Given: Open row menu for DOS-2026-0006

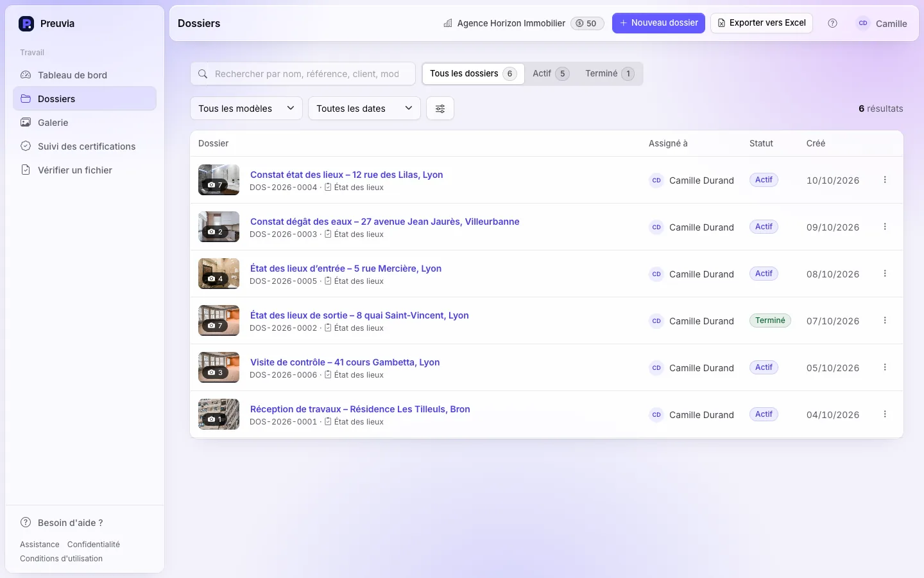Looking at the screenshot, I should pyautogui.click(x=885, y=367).
